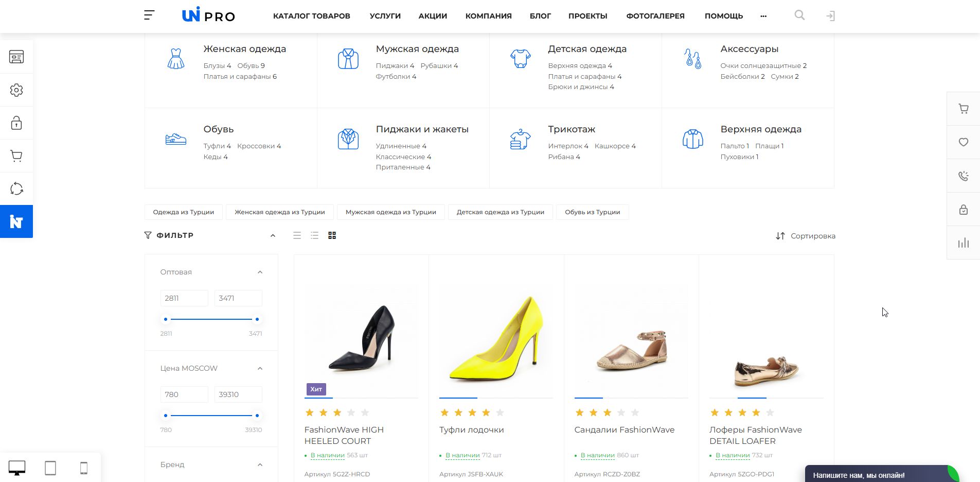Collapse the Оптовая price filter section

(260, 272)
